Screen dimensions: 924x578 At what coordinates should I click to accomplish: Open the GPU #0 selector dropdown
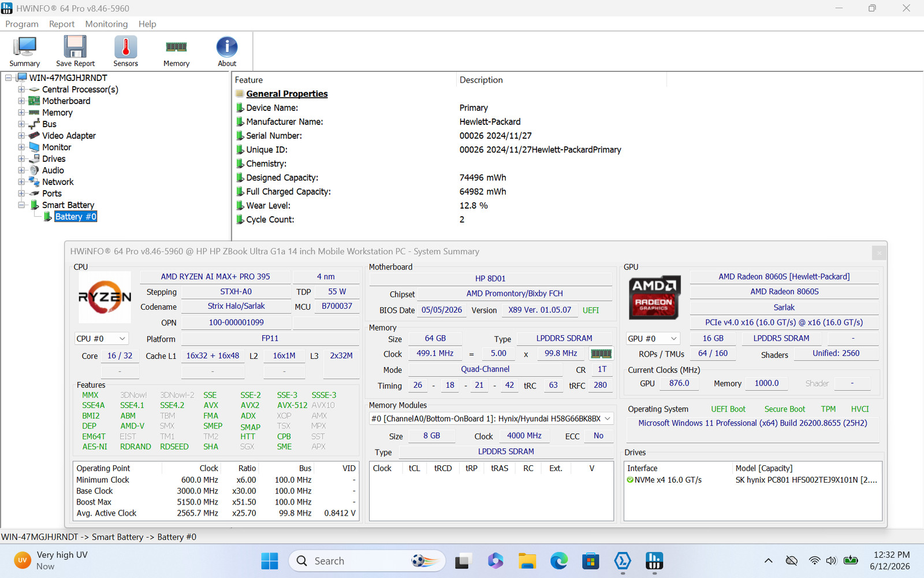653,339
